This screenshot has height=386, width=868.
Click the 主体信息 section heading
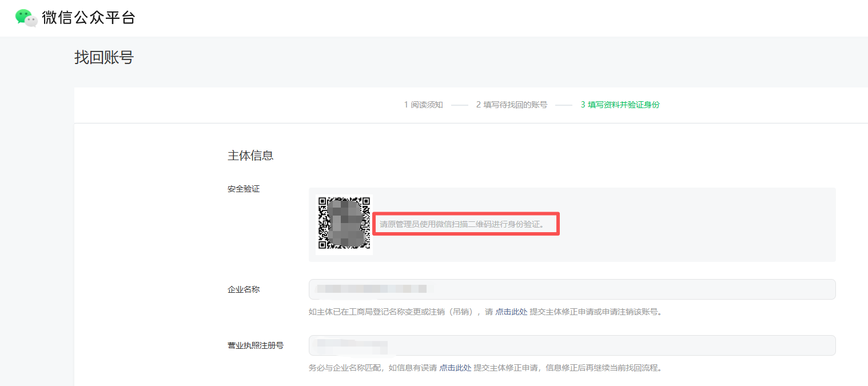tap(250, 156)
